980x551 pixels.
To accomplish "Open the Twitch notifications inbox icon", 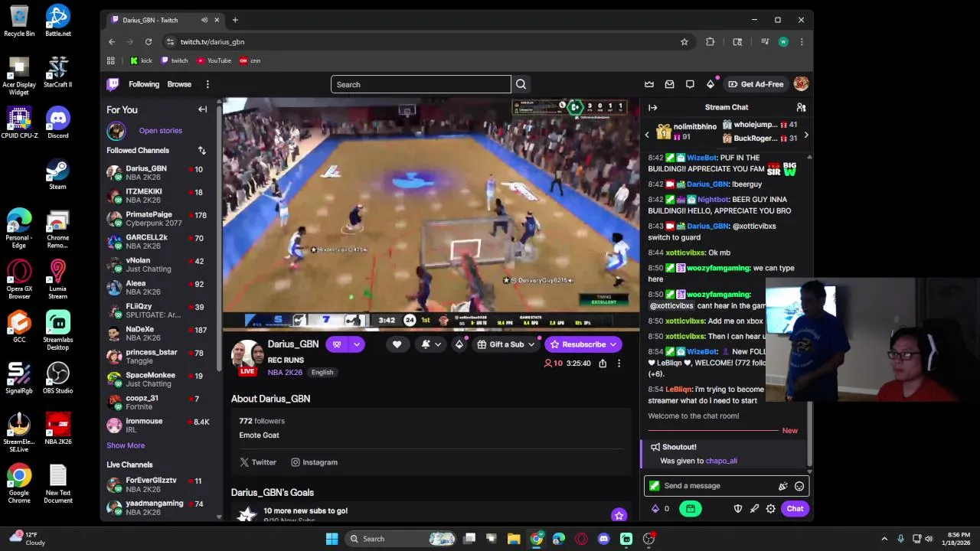I will [670, 84].
